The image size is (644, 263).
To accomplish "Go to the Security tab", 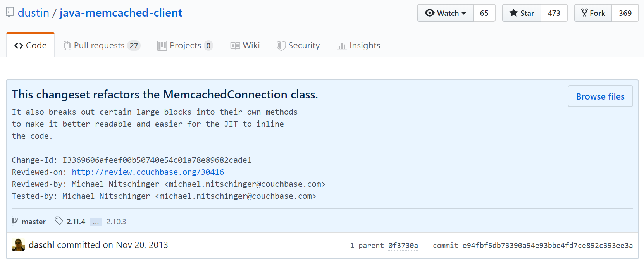I will coord(298,46).
